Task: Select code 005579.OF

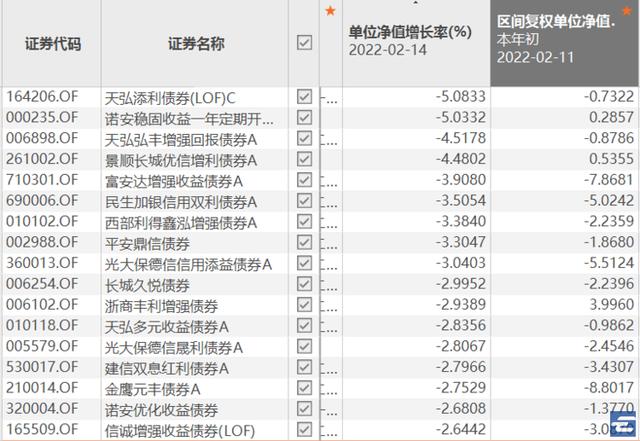Action: pos(42,346)
